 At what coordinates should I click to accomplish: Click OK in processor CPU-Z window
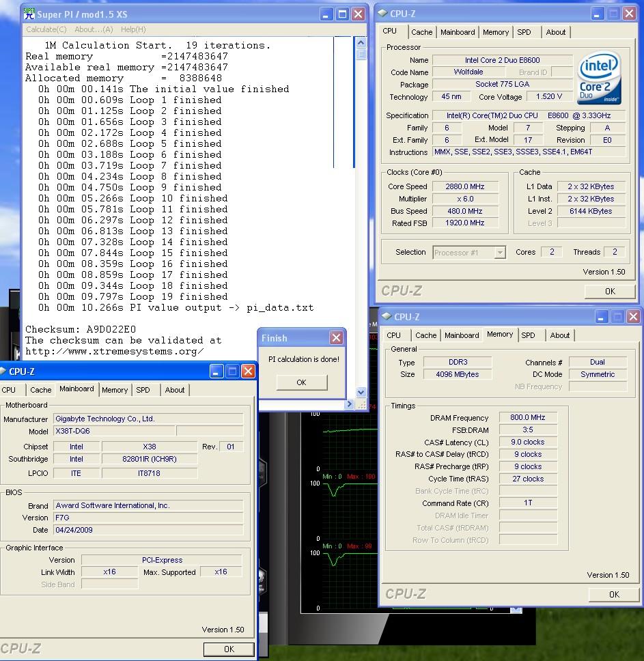610,292
